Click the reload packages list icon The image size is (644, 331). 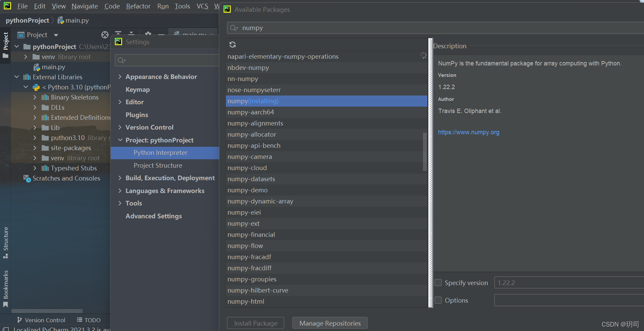click(x=233, y=45)
